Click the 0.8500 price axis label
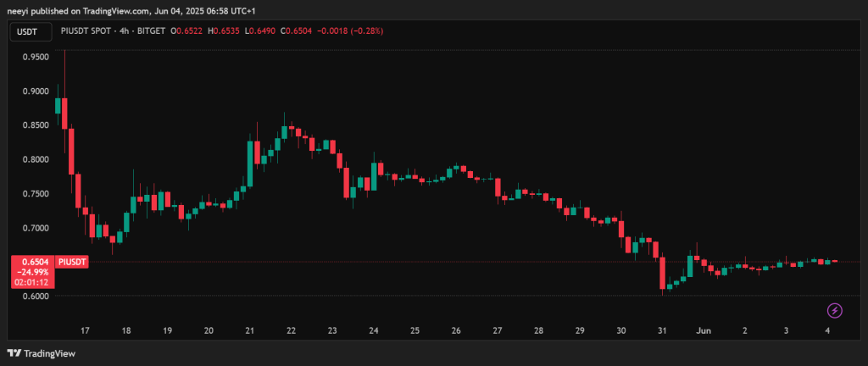868x366 pixels. tap(36, 125)
